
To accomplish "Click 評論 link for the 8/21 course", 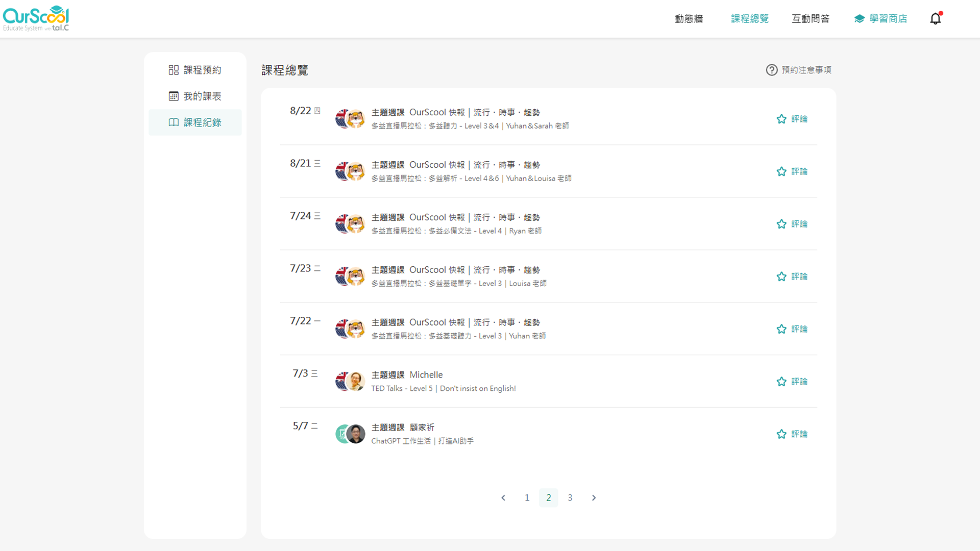I will coord(799,171).
